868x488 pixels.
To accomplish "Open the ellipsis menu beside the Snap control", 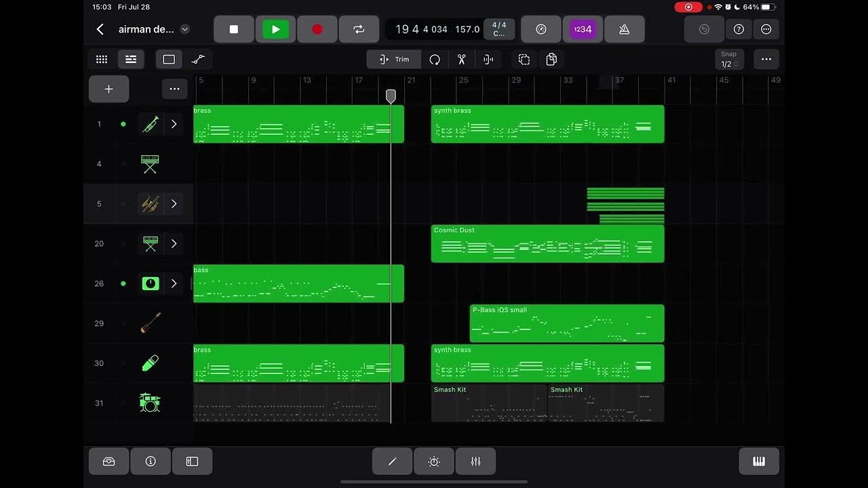I will pos(766,60).
